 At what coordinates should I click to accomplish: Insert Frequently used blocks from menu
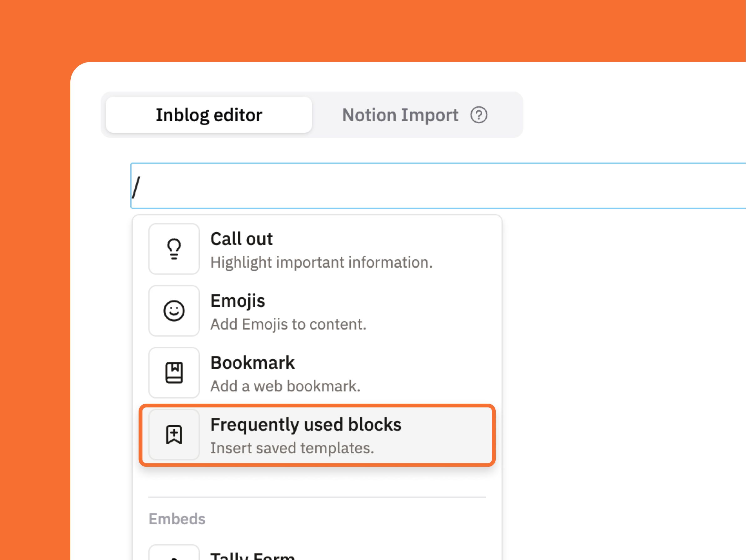coord(306,424)
